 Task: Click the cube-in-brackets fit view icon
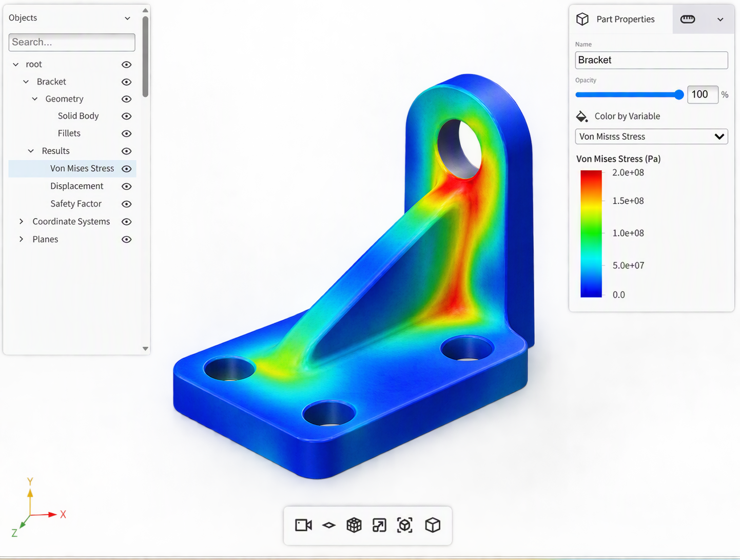(x=405, y=525)
